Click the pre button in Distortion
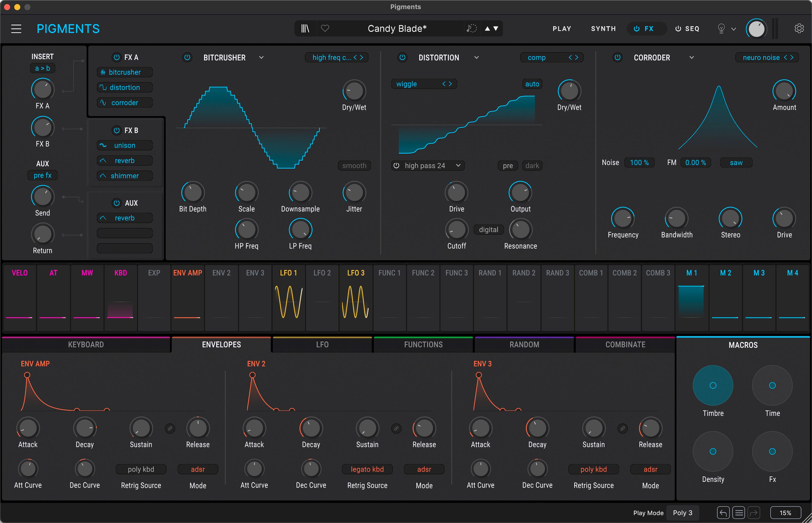Viewport: 812px width, 523px height. tap(507, 166)
